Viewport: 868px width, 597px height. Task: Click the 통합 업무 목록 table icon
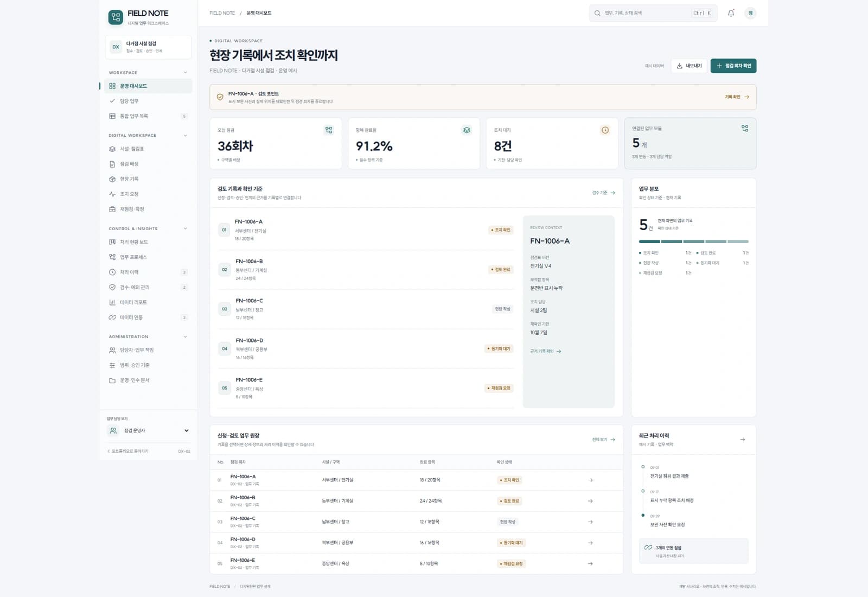[x=112, y=116]
